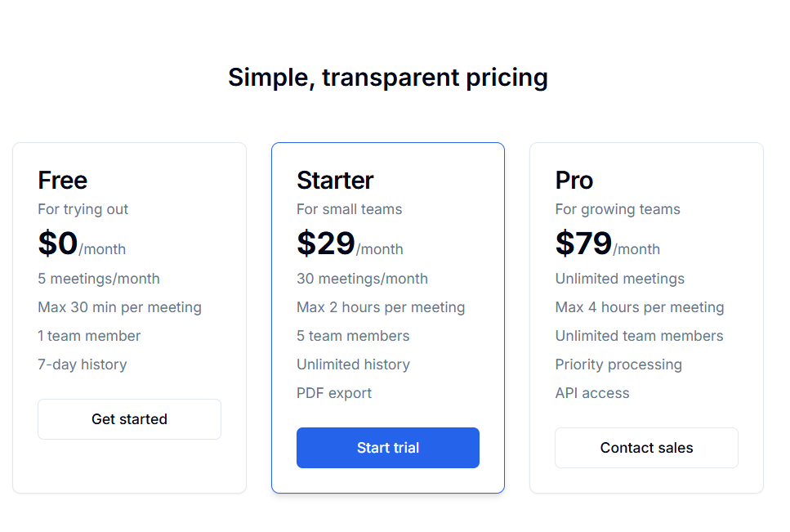Click the $29 price on Starter plan
This screenshot has width=790, height=532.
[326, 244]
